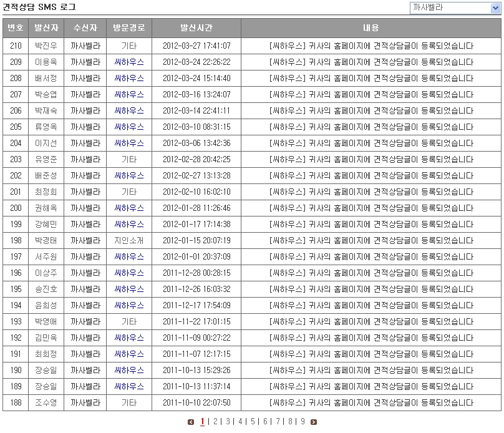The width and height of the screenshot is (504, 433).
Task: Click the 발신자 column header
Action: point(46,28)
